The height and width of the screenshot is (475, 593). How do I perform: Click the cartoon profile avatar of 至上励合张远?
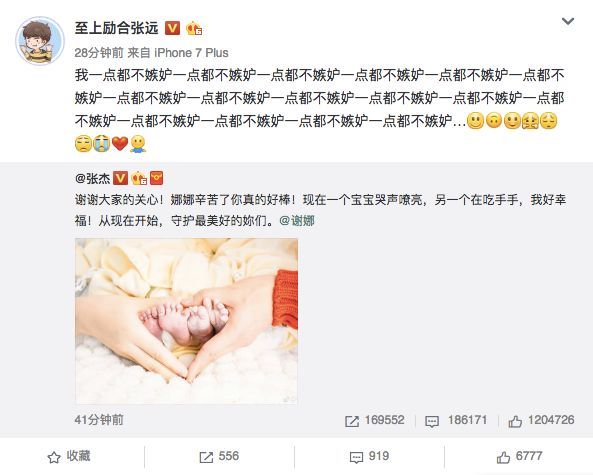pos(40,40)
